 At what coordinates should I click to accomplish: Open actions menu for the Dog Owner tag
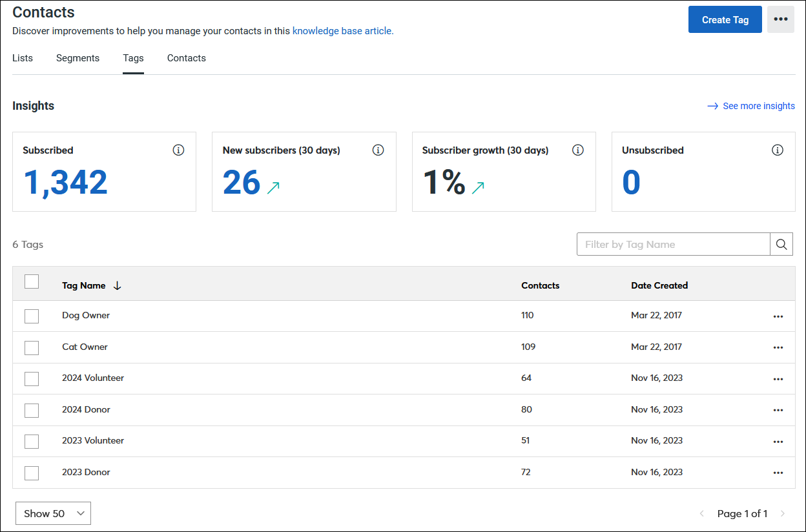[778, 316]
